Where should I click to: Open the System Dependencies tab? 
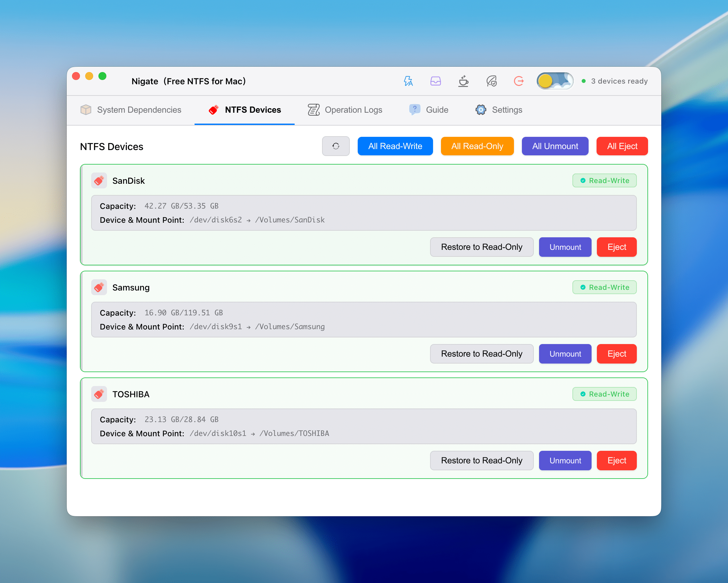coord(131,110)
